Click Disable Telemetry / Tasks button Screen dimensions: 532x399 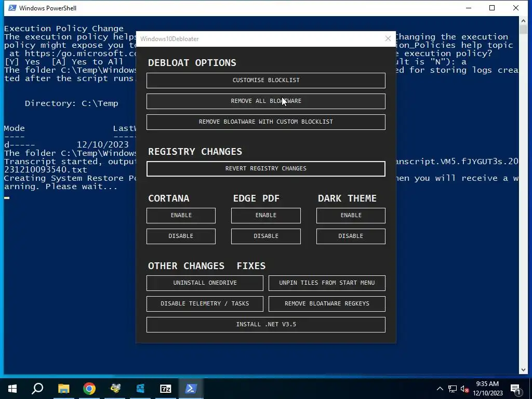coord(205,303)
